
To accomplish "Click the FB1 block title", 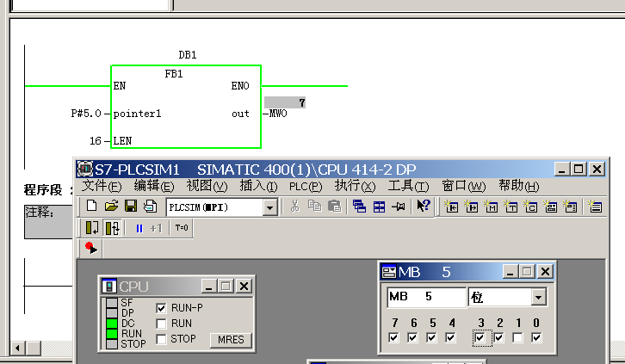I will pyautogui.click(x=174, y=74).
